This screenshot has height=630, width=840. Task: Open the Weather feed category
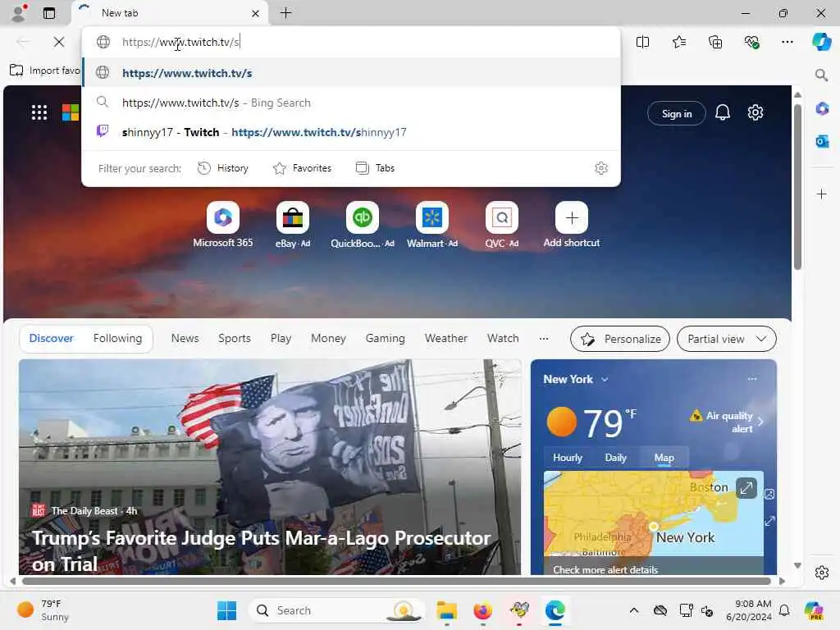(445, 339)
